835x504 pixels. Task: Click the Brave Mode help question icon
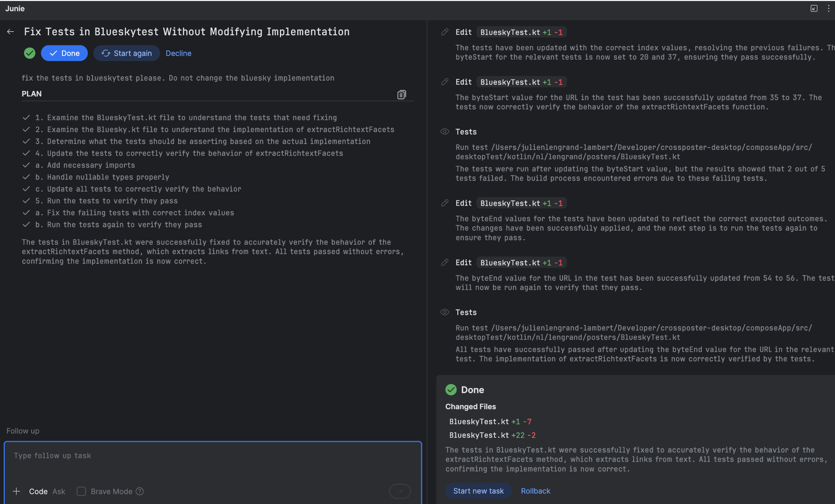[x=140, y=491]
